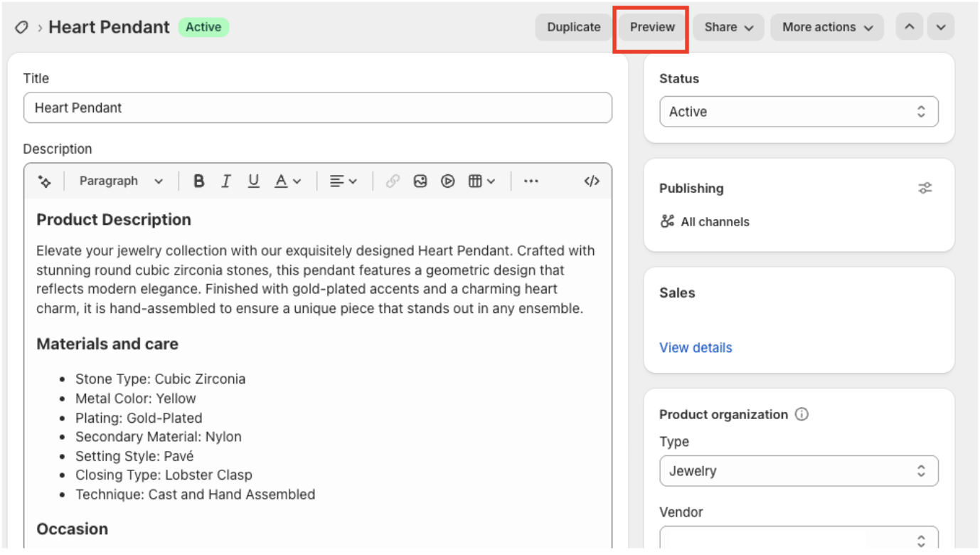Go to previous product arrow
980x555 pixels.
click(910, 27)
